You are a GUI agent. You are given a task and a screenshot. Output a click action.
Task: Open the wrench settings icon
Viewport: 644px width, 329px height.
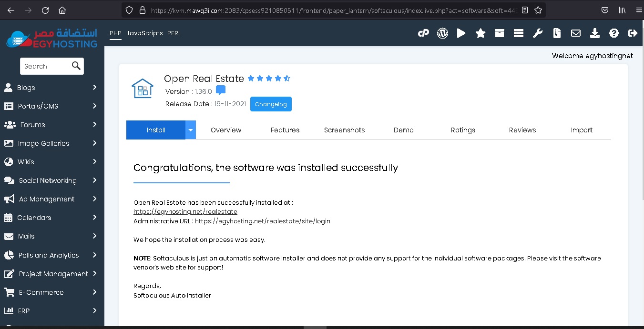[538, 33]
